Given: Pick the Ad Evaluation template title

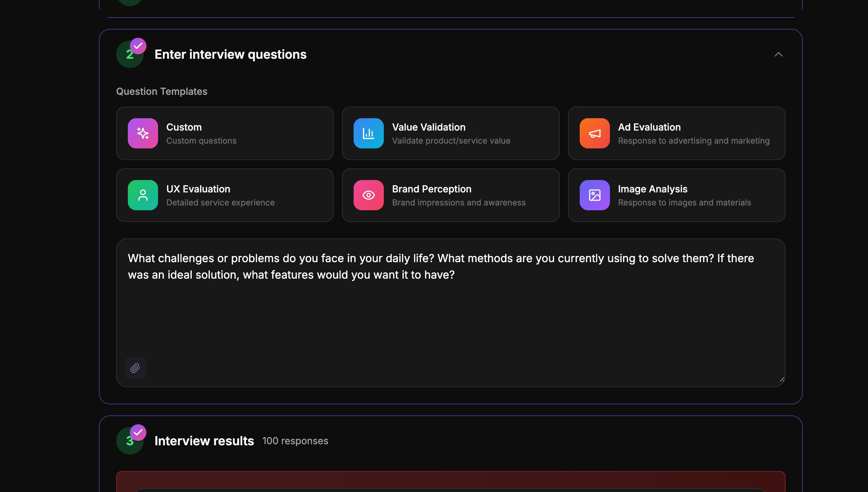Looking at the screenshot, I should point(649,127).
